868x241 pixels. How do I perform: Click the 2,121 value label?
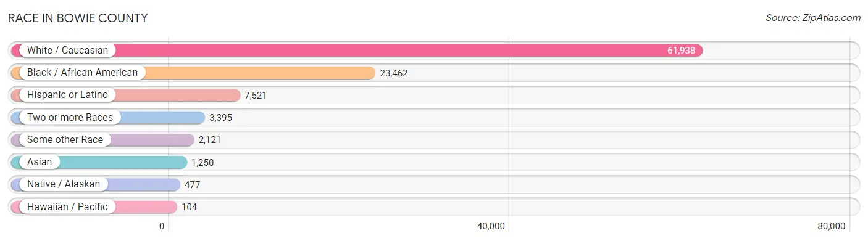pyautogui.click(x=210, y=140)
